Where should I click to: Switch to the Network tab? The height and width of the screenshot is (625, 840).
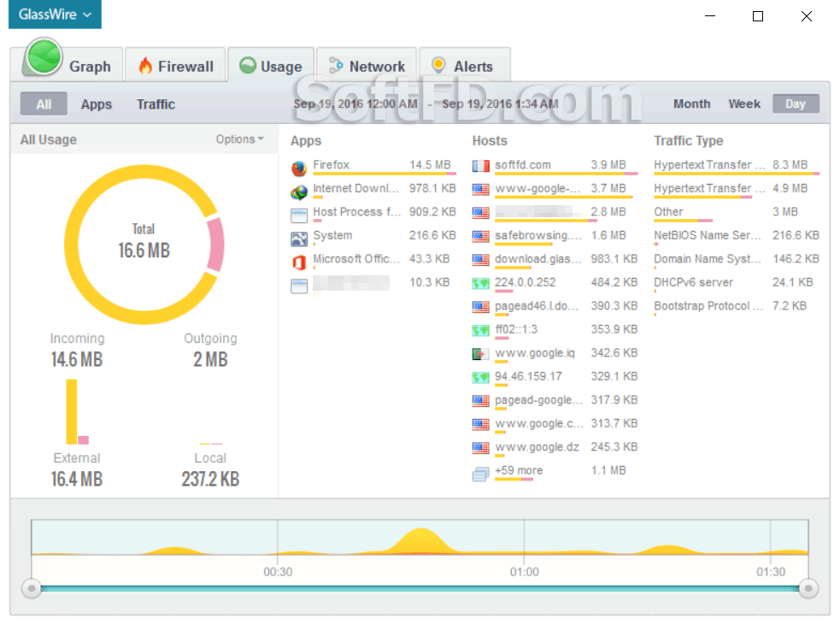pos(367,65)
